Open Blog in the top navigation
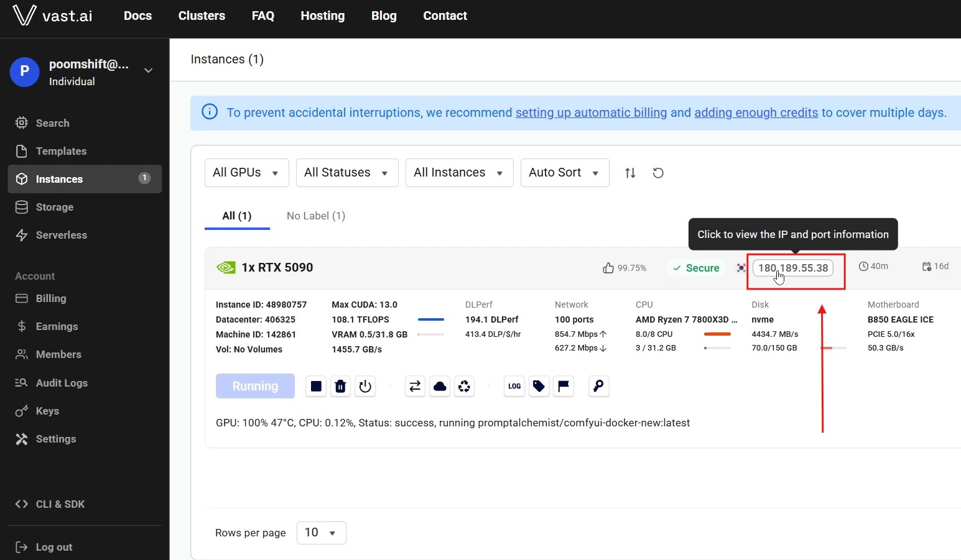The image size is (961, 560). (384, 16)
